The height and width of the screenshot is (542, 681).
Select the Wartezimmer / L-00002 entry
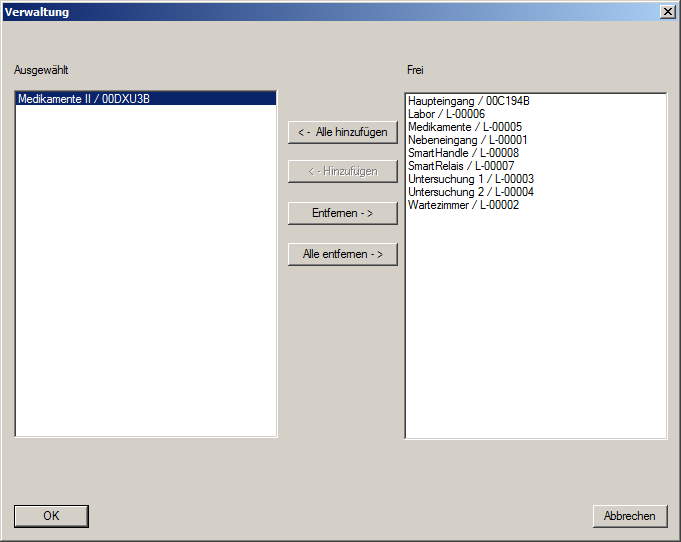click(x=463, y=205)
